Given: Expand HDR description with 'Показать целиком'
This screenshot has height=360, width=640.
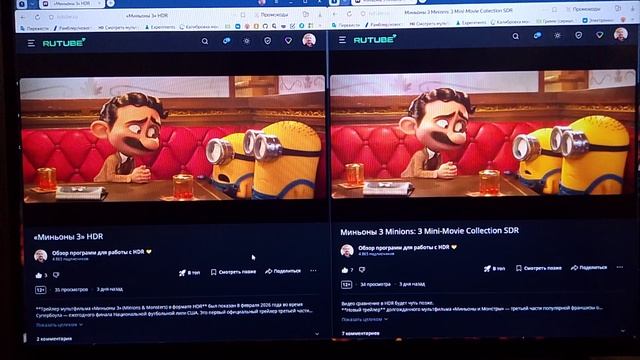Looking at the screenshot, I should pyautogui.click(x=60, y=325).
